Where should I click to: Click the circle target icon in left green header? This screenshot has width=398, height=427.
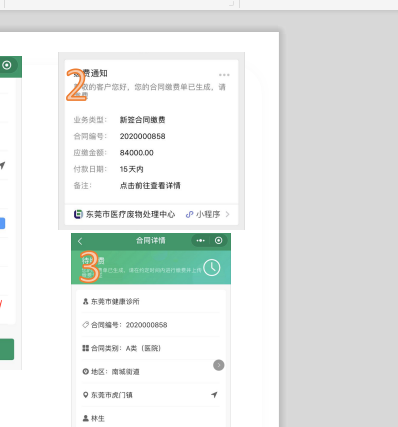tap(7, 65)
